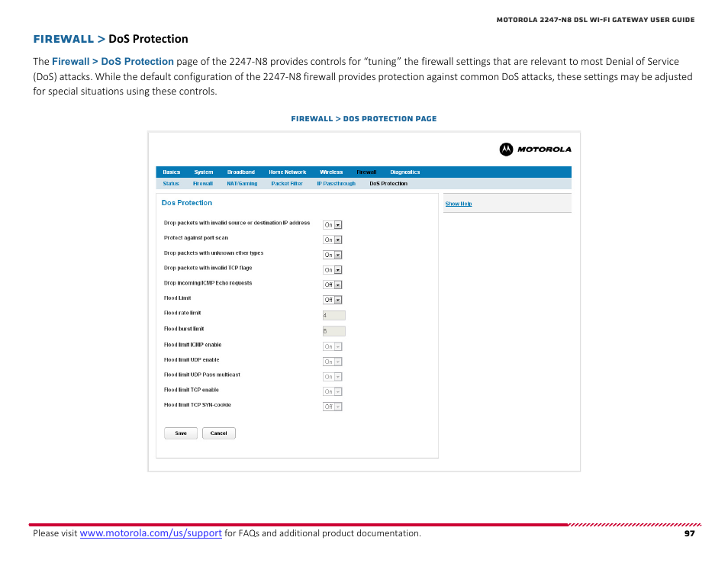Toggle drop packets with invalid IP address
This screenshot has width=728, height=563.
(333, 224)
